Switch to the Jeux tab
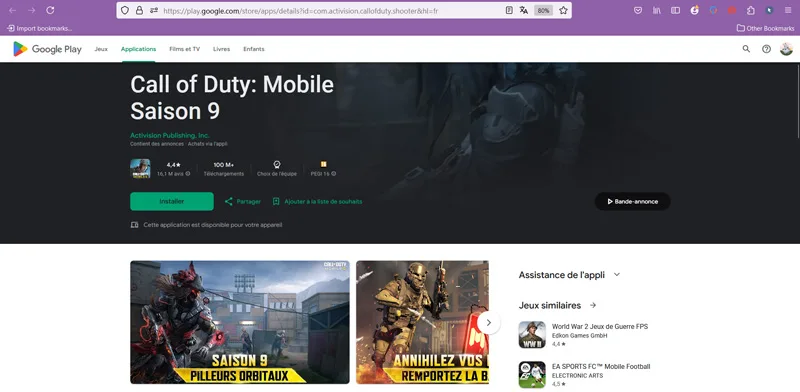The height and width of the screenshot is (392, 800). click(101, 49)
